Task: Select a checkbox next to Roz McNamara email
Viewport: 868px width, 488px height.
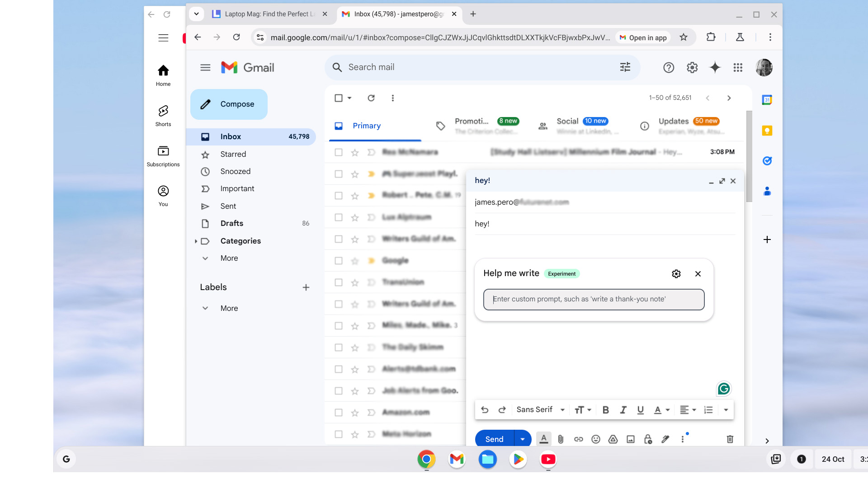Action: 339,152
